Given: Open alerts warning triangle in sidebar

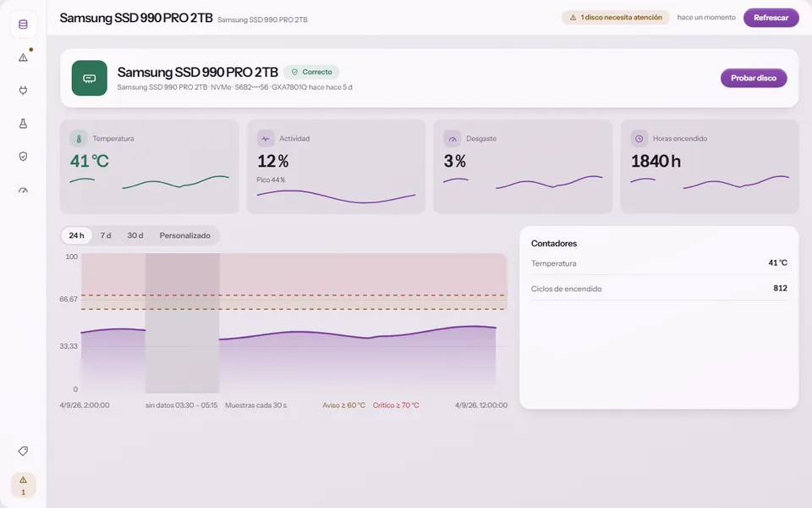Looking at the screenshot, I should 23,58.
